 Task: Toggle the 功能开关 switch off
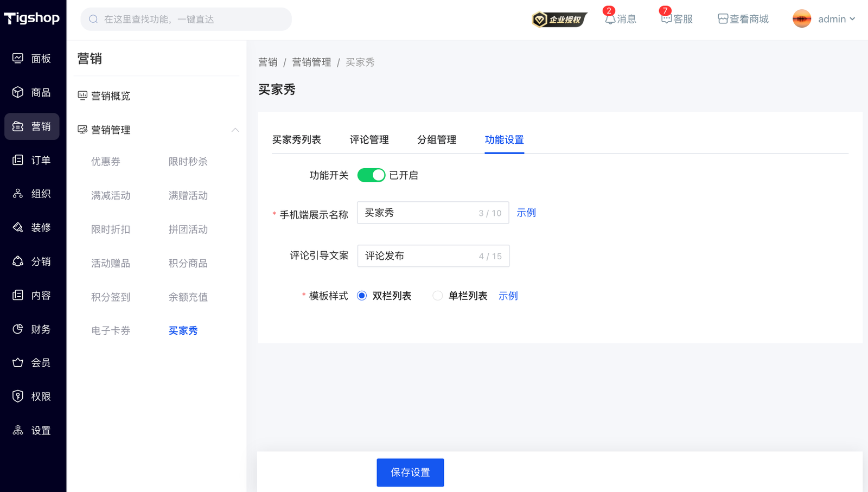(371, 175)
